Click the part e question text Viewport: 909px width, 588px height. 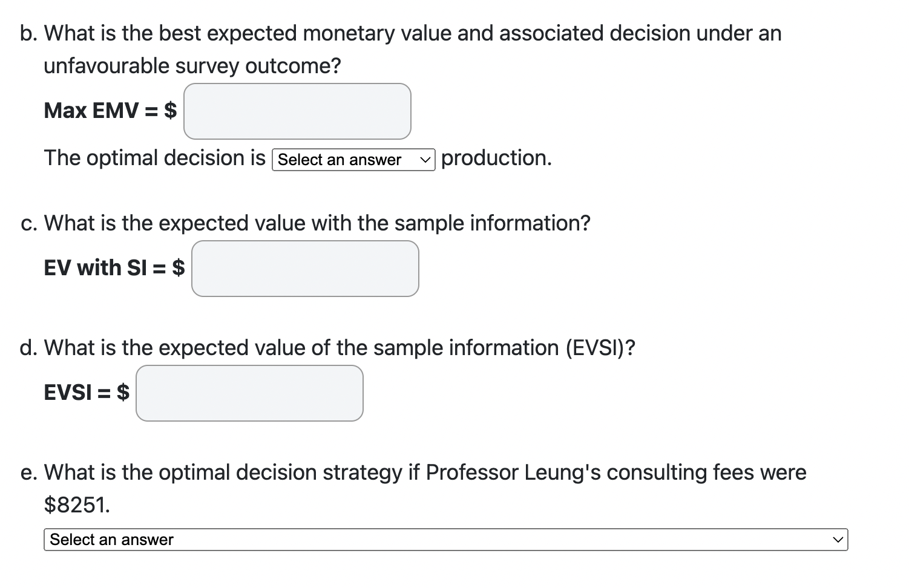[424, 472]
